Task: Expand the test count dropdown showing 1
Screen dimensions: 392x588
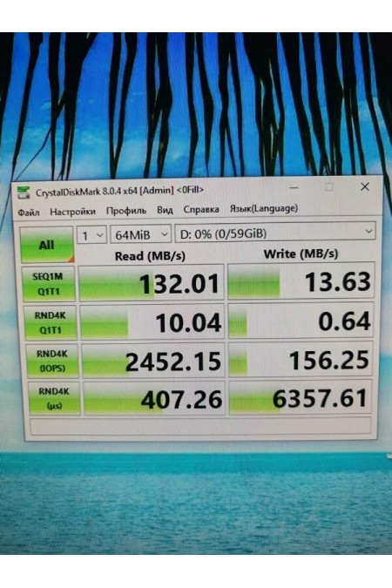Action: (92, 235)
